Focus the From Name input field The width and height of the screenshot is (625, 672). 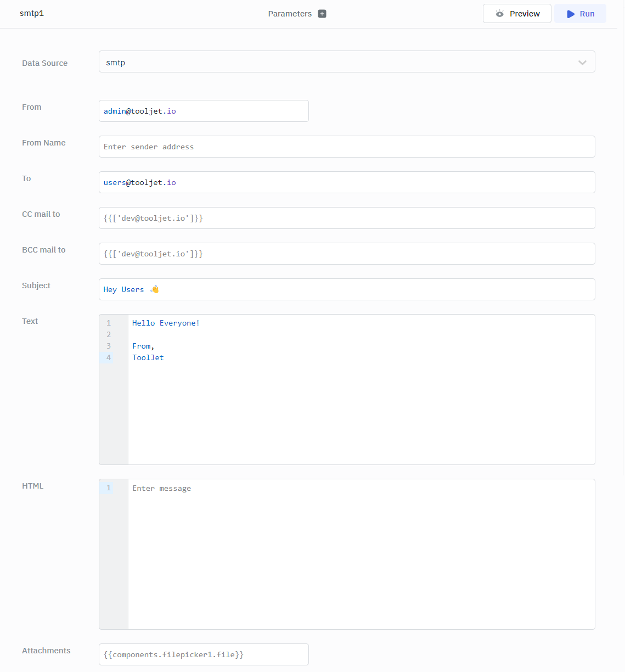pos(347,147)
